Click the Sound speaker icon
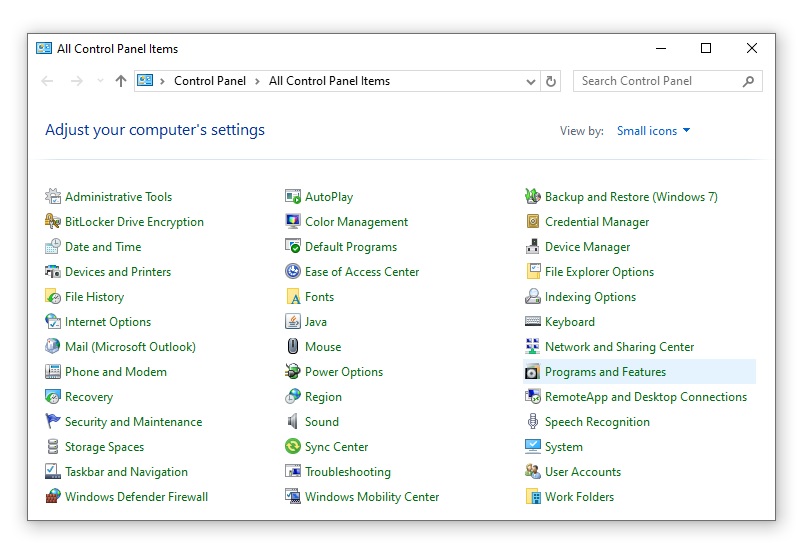The image size is (807, 555). (x=293, y=421)
